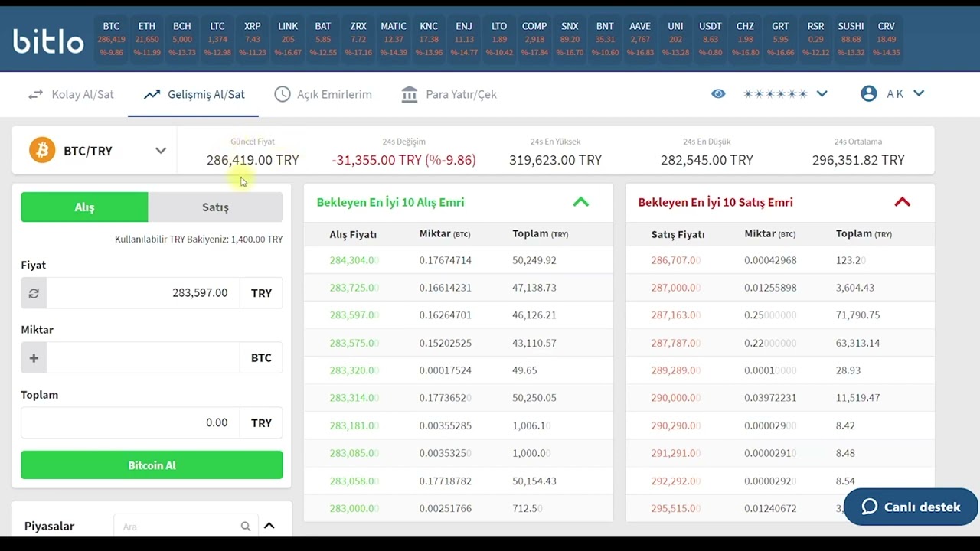Click the Bitcoin Al button
Viewport: 980px width, 551px height.
(152, 465)
